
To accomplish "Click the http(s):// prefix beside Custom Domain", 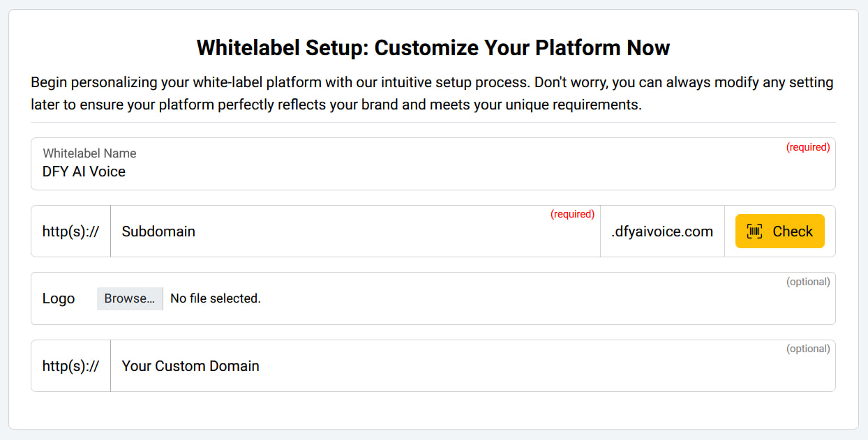I will 69,365.
